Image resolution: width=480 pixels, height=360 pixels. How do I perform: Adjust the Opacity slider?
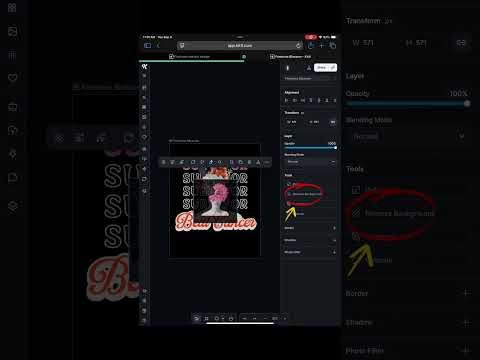310,148
